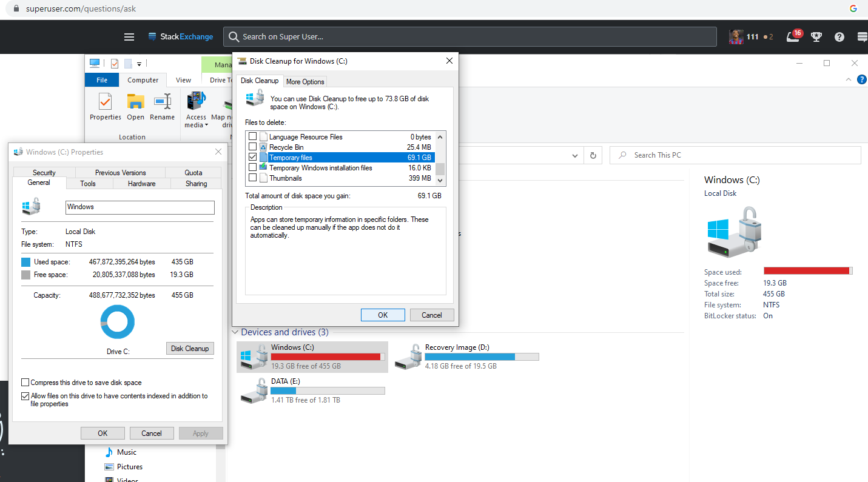Click the Stack Exchange logo
The width and height of the screenshot is (868, 482).
pyautogui.click(x=181, y=37)
